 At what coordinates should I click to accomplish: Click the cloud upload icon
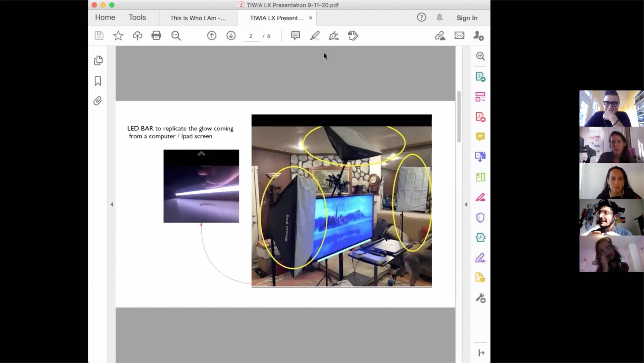137,35
